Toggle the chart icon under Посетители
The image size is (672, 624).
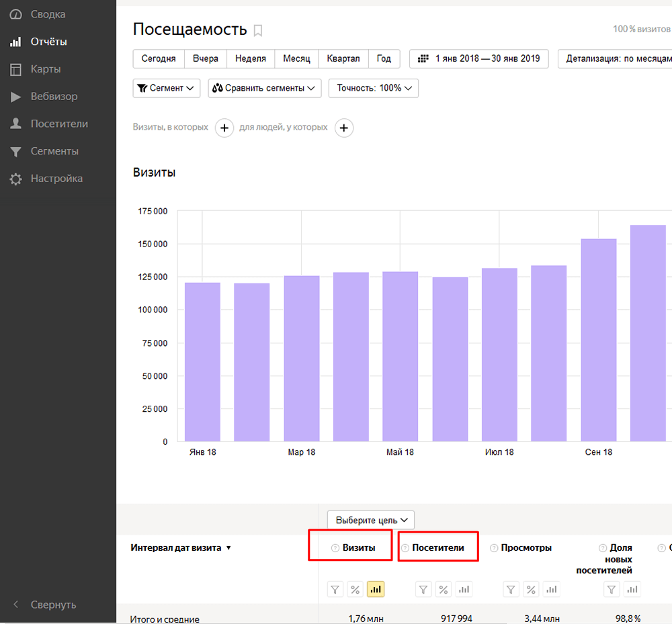(463, 589)
